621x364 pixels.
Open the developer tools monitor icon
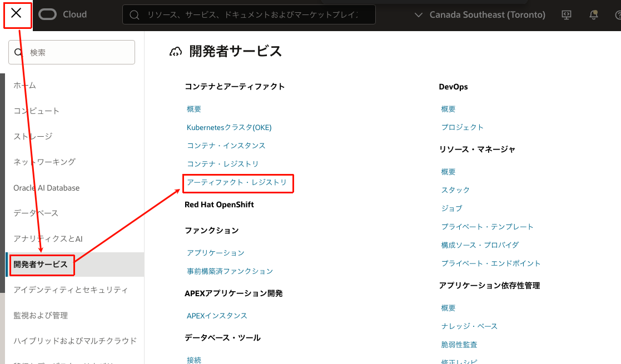567,15
